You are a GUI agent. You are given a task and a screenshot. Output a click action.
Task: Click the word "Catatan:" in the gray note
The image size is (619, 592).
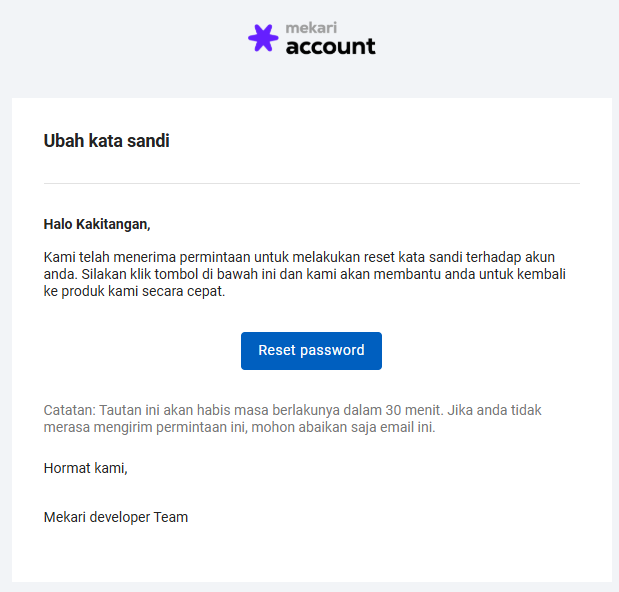click(70, 410)
